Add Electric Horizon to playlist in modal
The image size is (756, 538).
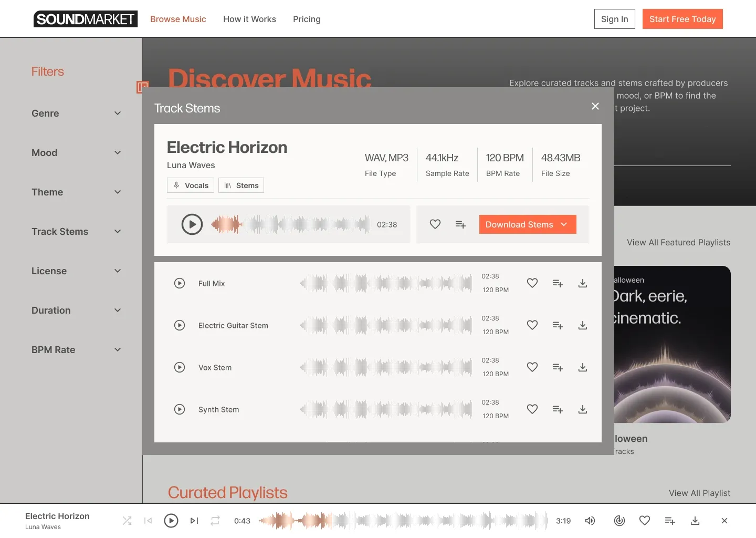460,224
